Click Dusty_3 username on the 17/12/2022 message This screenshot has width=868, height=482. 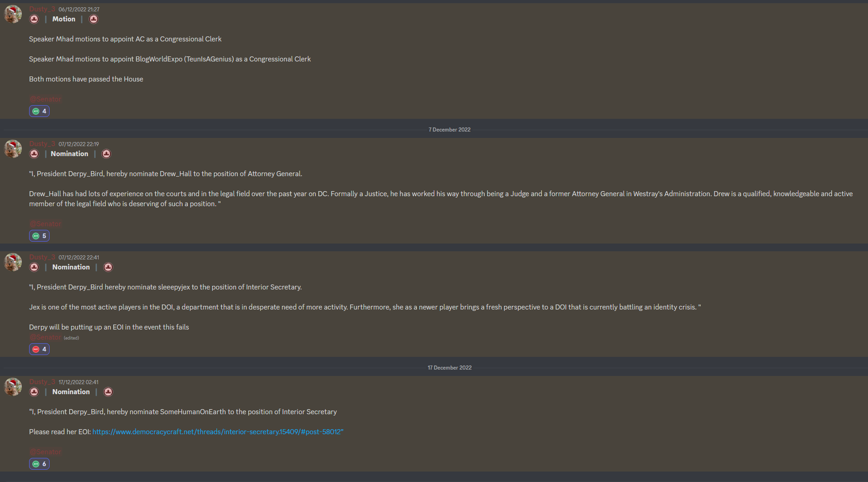click(42, 382)
